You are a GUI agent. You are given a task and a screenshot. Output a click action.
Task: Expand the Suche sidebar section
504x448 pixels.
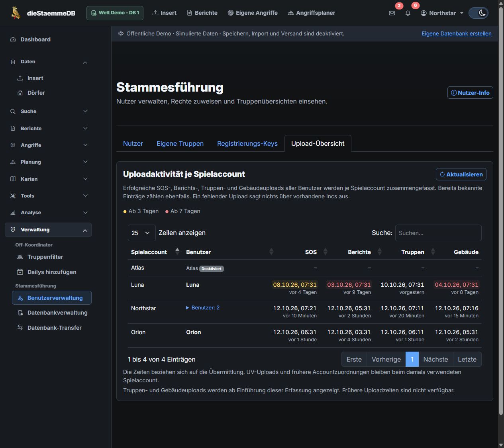pyautogui.click(x=49, y=112)
